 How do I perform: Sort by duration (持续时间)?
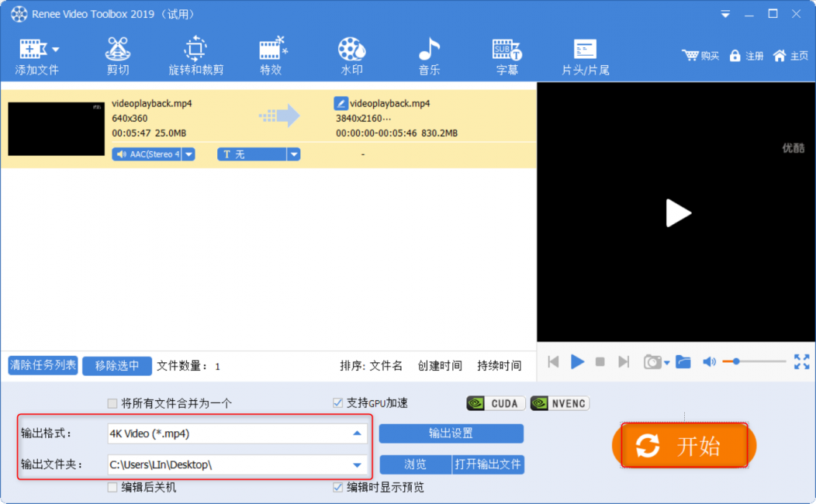click(499, 366)
